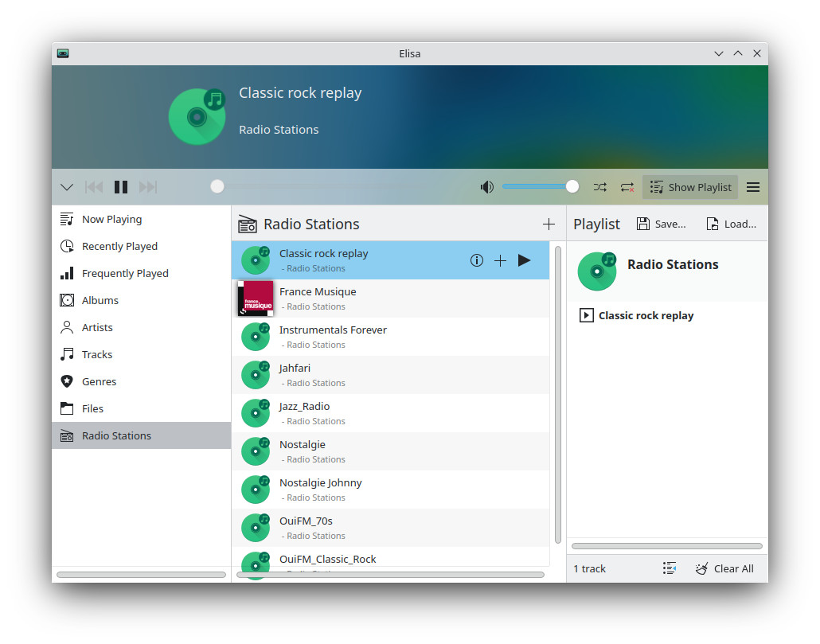Screen dimensions: 820x644
Task: Show info for Classic rock replay
Action: point(476,260)
